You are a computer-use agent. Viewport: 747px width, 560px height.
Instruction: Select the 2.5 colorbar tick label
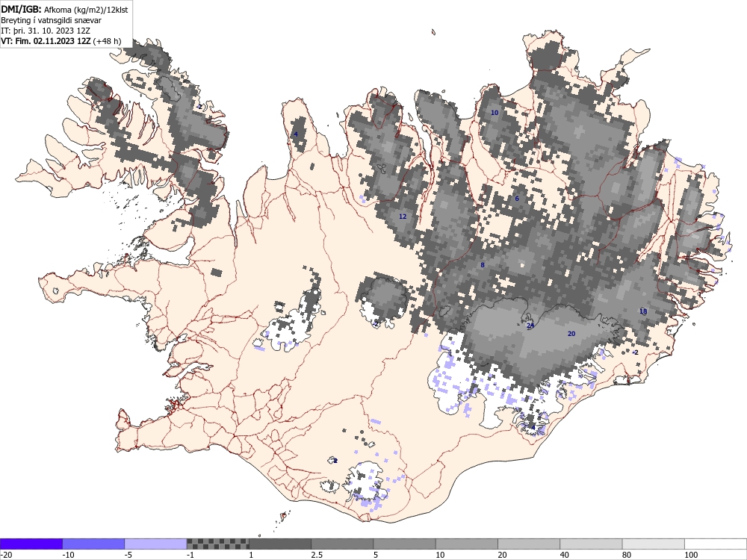click(x=317, y=555)
